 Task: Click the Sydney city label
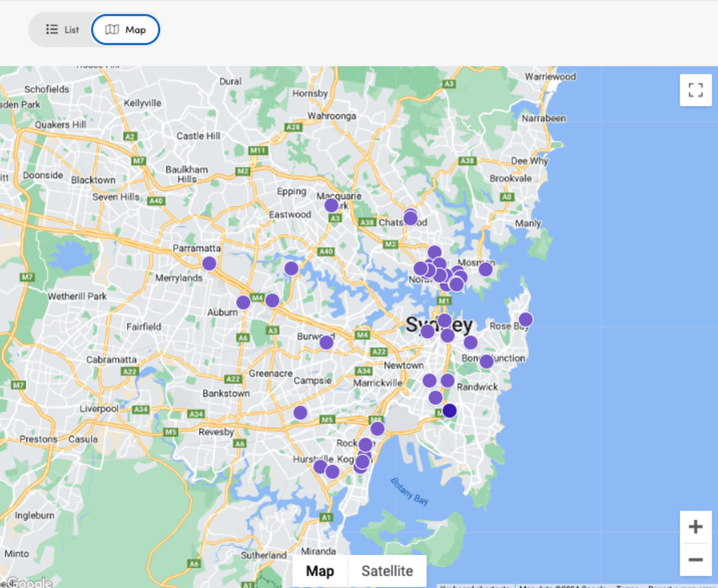pos(439,325)
